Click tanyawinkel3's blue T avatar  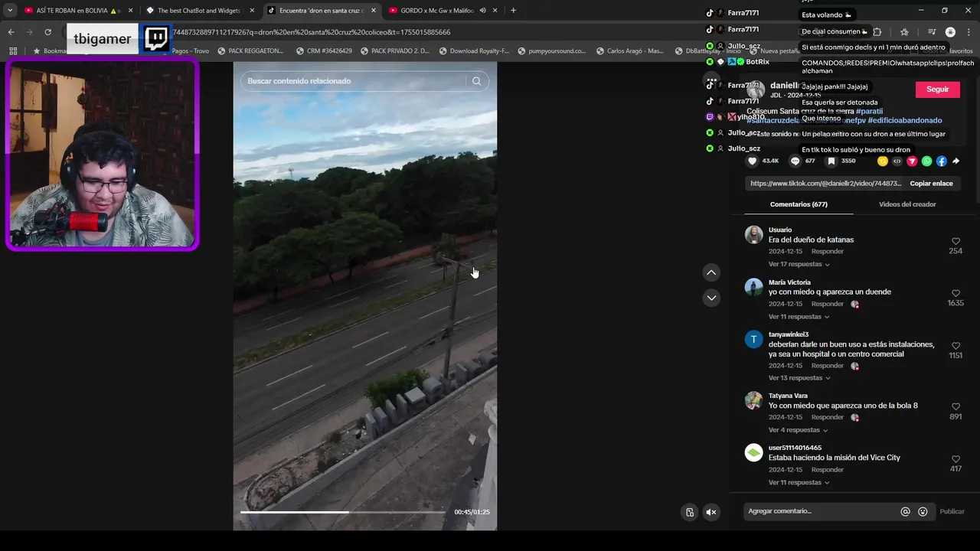(754, 340)
